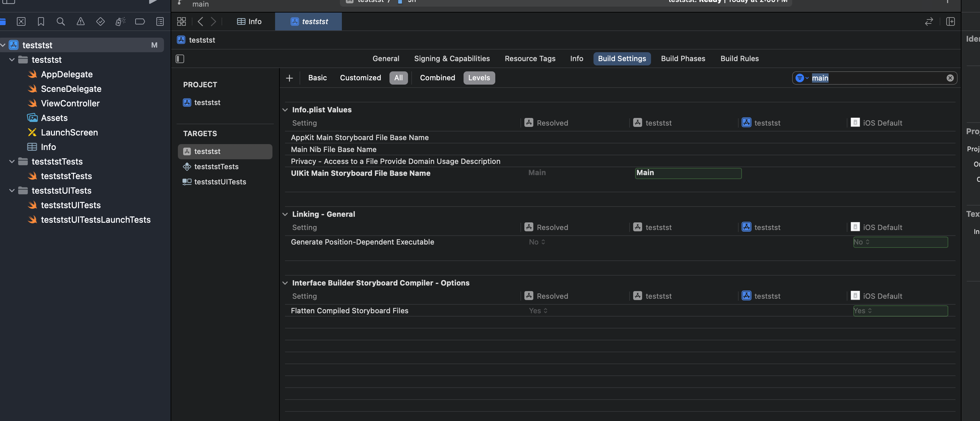Image resolution: width=980 pixels, height=421 pixels.
Task: Collapse the Info.plist Values section
Action: tap(285, 109)
